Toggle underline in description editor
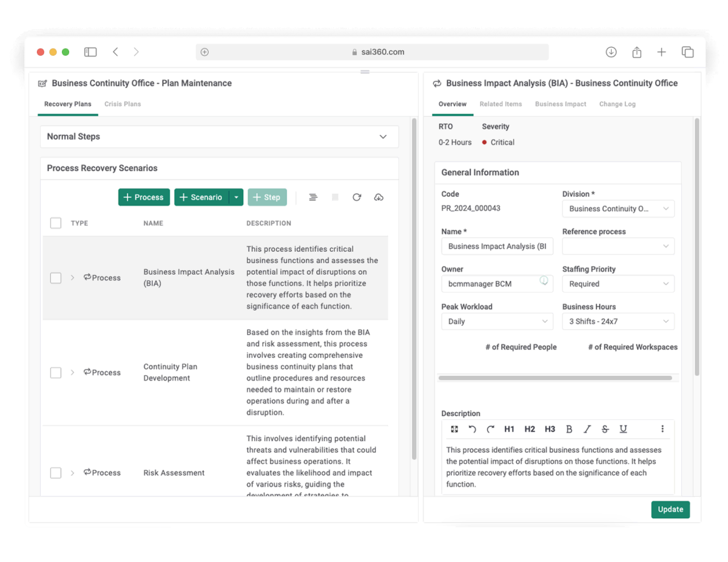The width and height of the screenshot is (728, 562). point(623,429)
